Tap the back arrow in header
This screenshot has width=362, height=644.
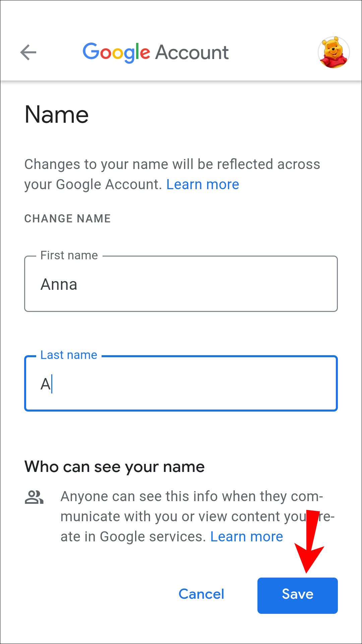coord(28,52)
